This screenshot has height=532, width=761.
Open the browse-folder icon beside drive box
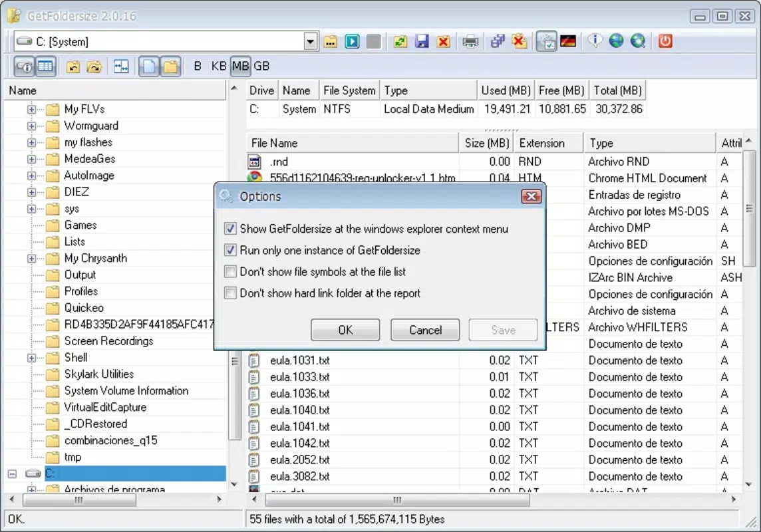tap(331, 42)
